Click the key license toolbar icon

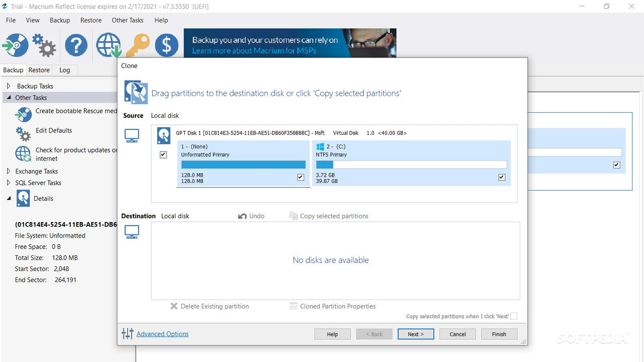(138, 45)
